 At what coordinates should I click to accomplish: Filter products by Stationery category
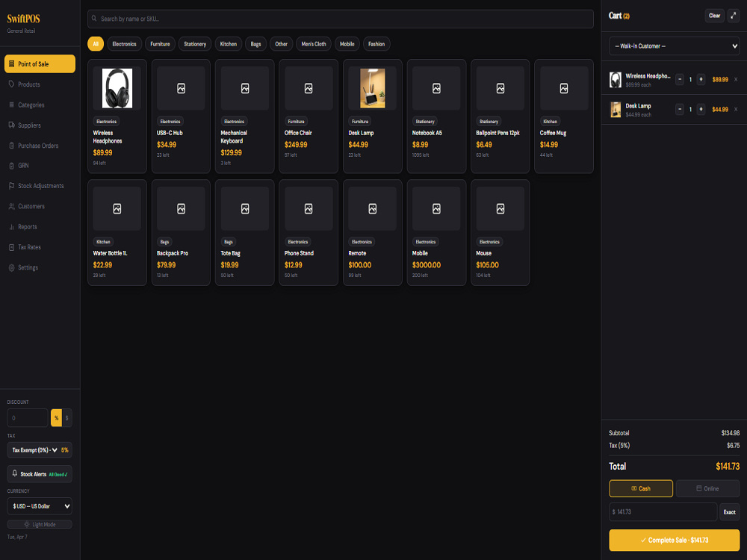tap(195, 44)
